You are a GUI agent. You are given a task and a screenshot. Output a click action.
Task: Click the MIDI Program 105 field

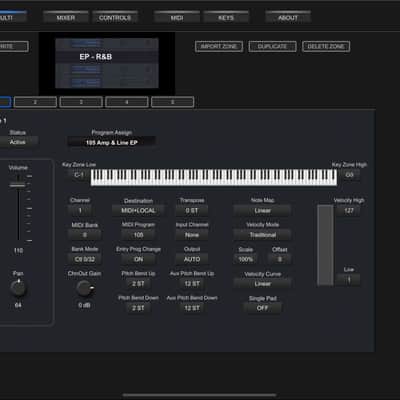point(138,235)
